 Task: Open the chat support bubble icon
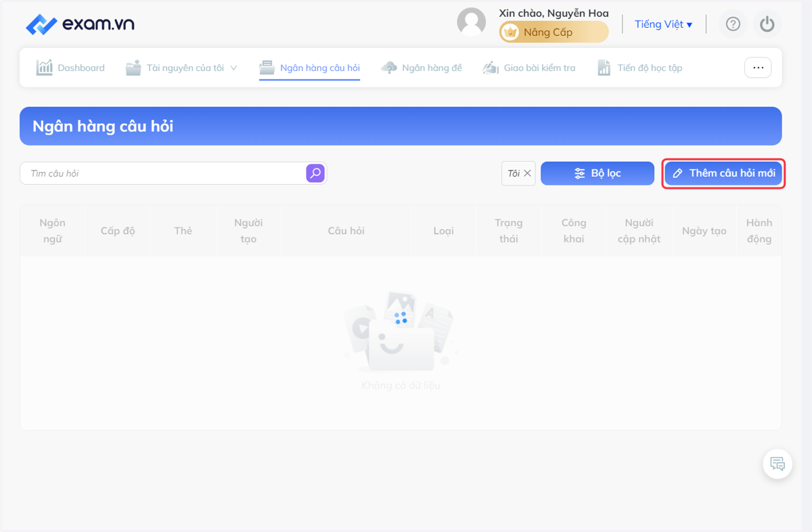coord(777,464)
